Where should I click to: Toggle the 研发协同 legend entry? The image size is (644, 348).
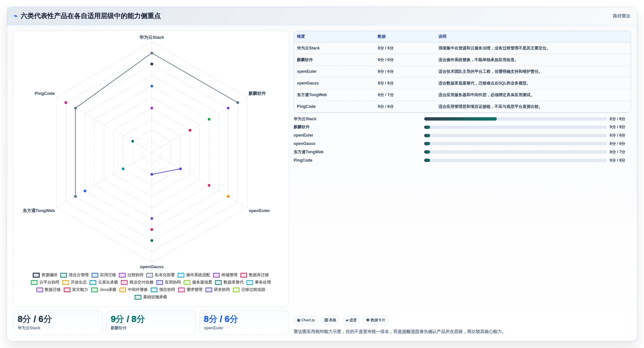coord(218,290)
